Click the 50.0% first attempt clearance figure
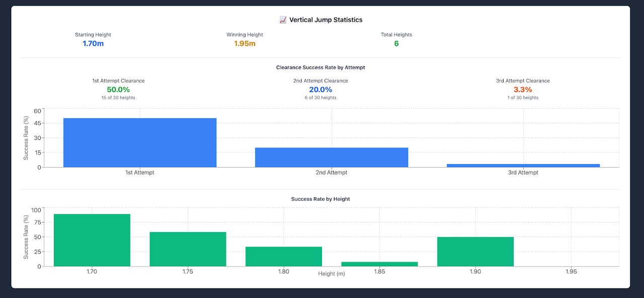644x298 pixels. [x=118, y=90]
